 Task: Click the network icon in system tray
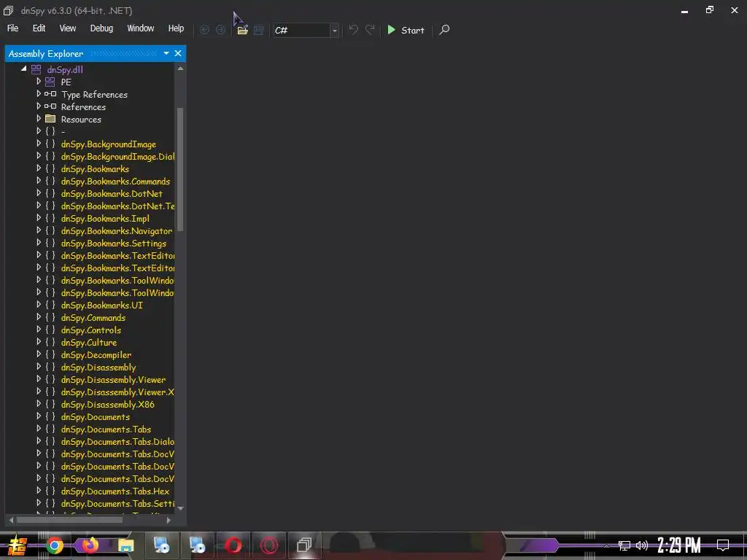coord(624,545)
